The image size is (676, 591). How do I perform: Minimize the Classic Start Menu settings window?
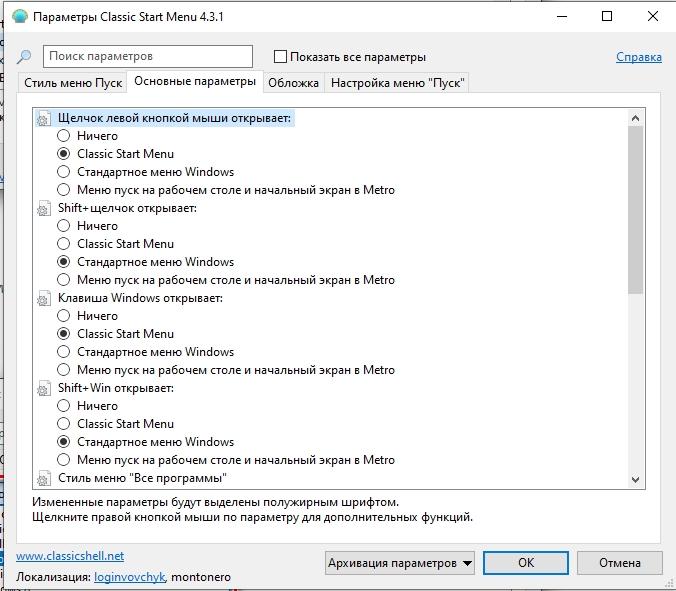[x=562, y=16]
